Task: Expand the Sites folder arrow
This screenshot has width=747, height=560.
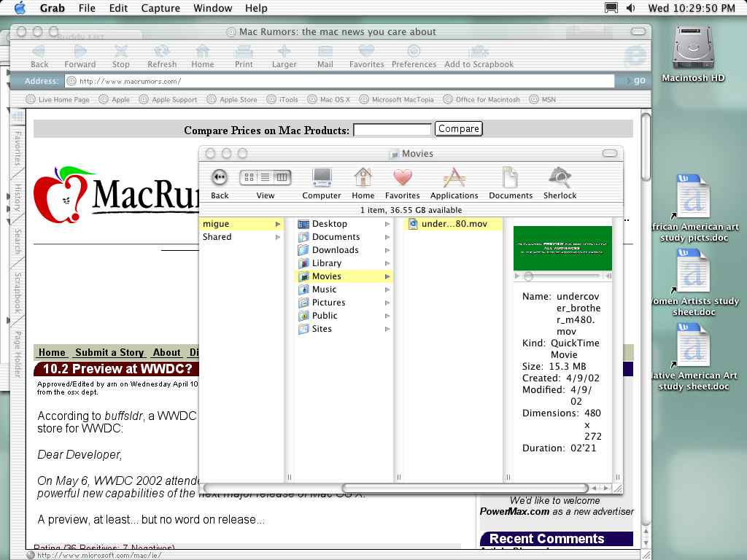Action: [387, 329]
